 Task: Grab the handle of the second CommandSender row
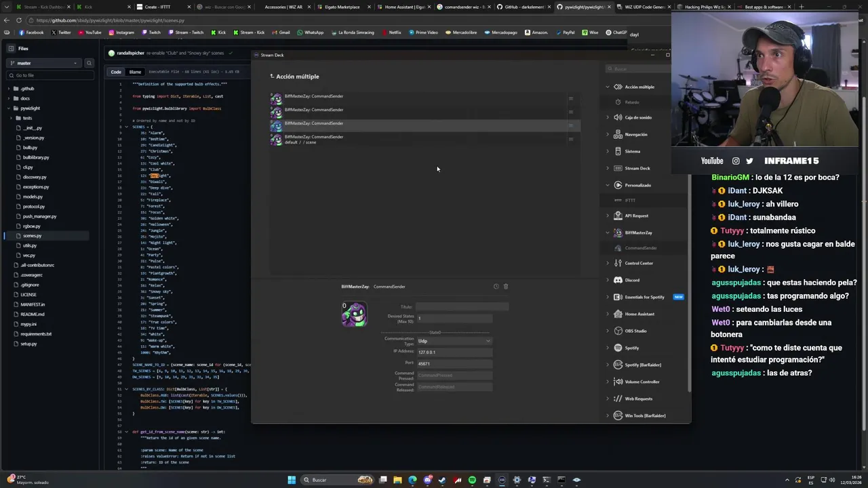571,112
